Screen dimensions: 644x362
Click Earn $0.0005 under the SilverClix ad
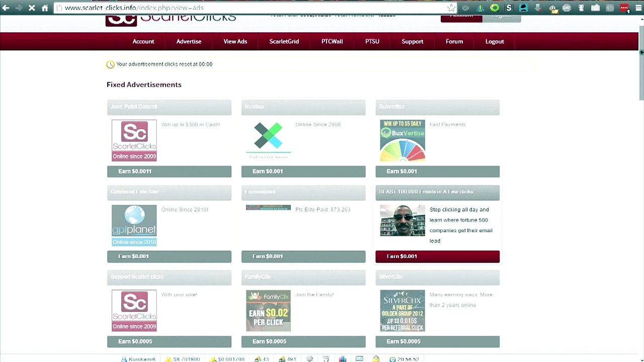[438, 341]
